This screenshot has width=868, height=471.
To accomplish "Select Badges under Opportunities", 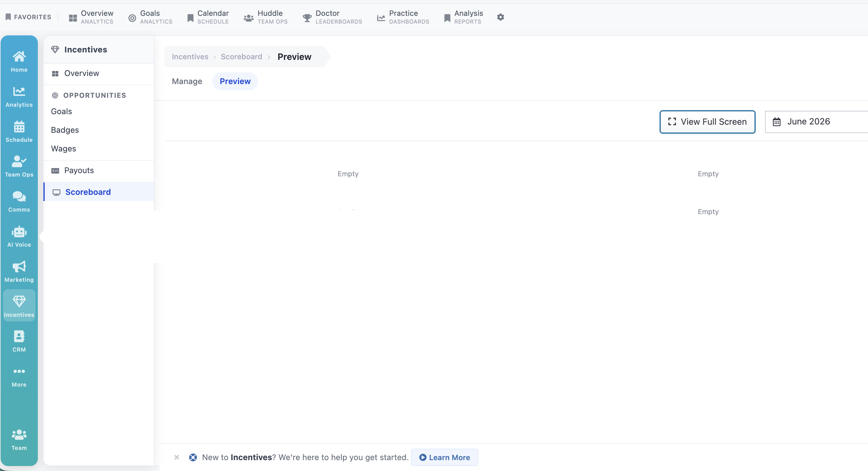I will coord(65,130).
